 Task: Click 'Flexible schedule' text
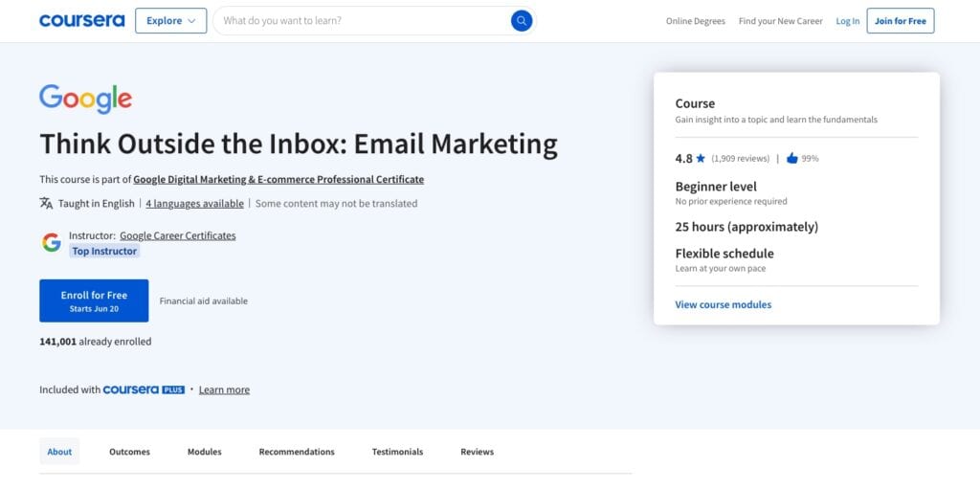tap(724, 254)
